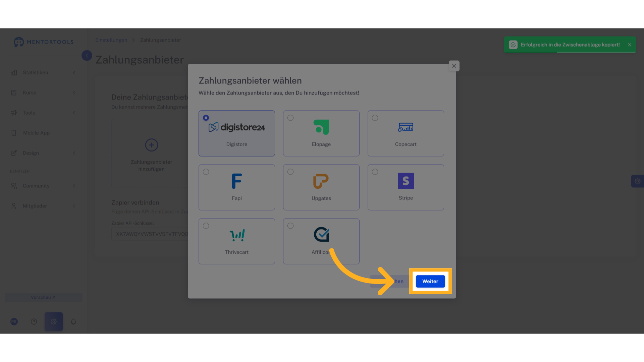Viewport: 644px width, 362px height.
Task: Select the Thrivecart radio button
Action: click(206, 226)
